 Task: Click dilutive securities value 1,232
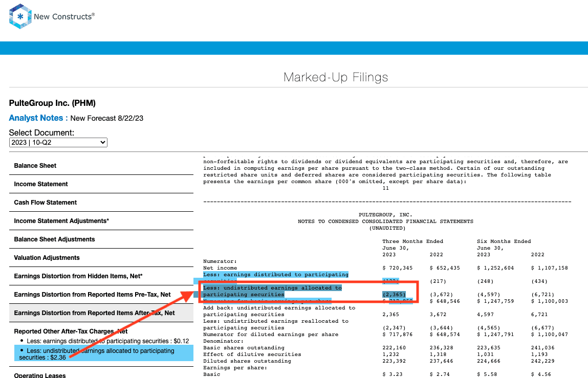(391, 354)
